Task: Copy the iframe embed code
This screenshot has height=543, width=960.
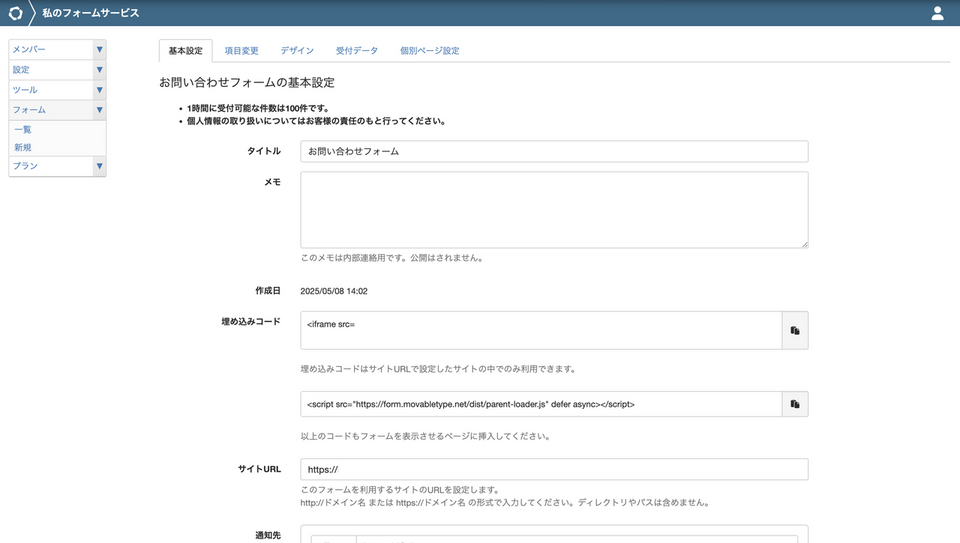Action: tap(795, 331)
